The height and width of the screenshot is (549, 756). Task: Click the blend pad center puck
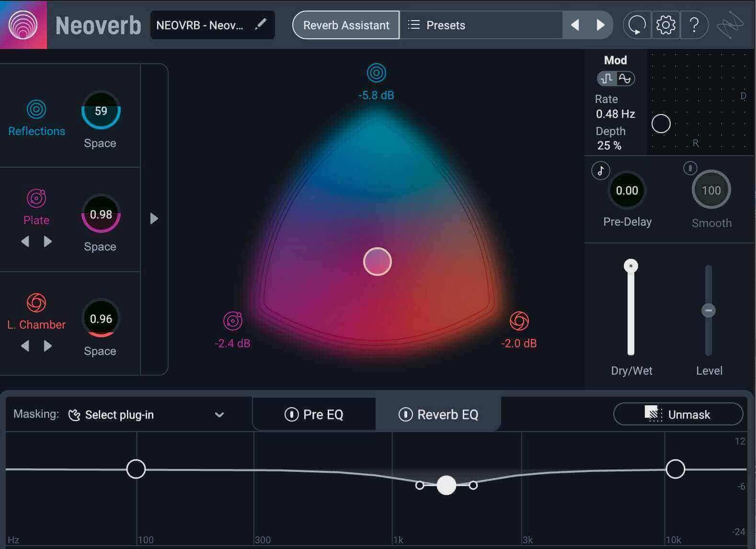tap(378, 262)
